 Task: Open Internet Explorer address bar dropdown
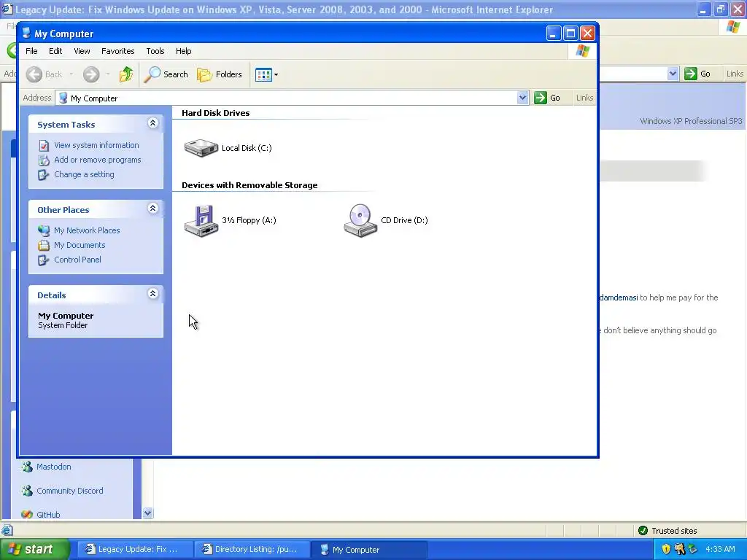(673, 74)
